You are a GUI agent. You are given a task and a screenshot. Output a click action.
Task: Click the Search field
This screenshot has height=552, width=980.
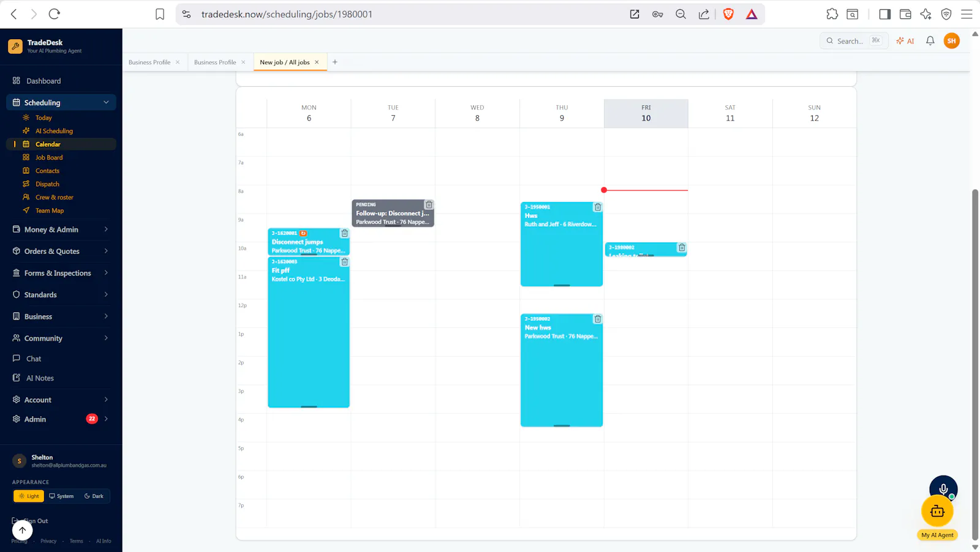tap(854, 41)
